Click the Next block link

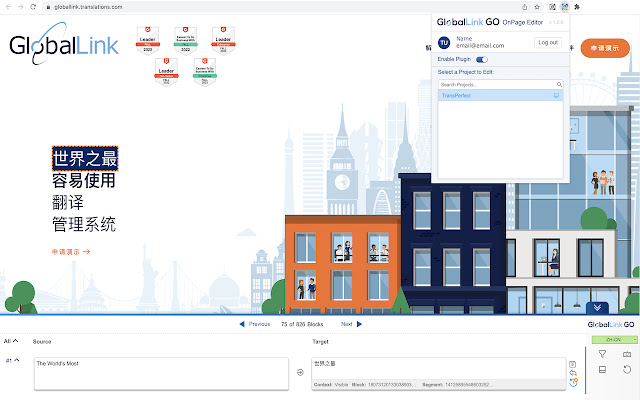click(x=347, y=324)
